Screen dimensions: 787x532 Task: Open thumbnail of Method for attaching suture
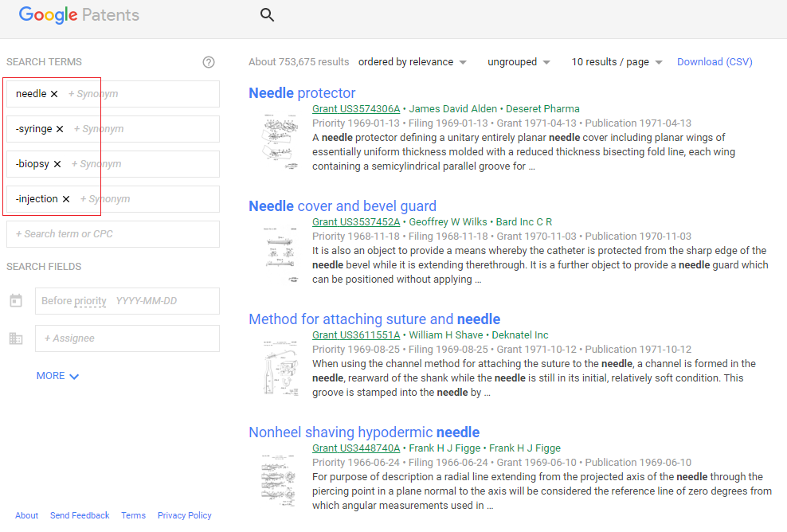pos(280,367)
